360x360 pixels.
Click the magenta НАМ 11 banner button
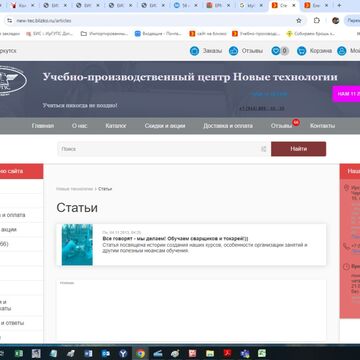(346, 94)
